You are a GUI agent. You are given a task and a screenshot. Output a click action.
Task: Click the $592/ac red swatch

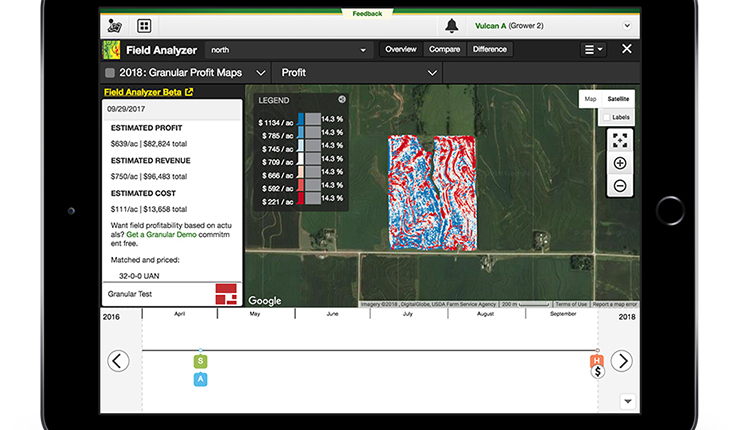[300, 185]
